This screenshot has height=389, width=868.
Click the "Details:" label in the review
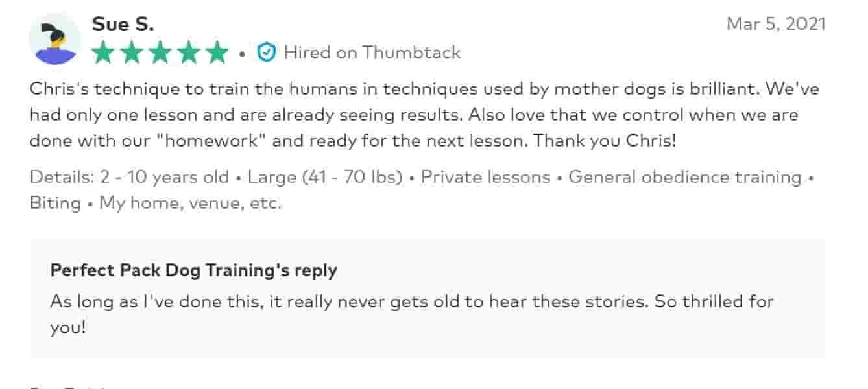coord(62,177)
